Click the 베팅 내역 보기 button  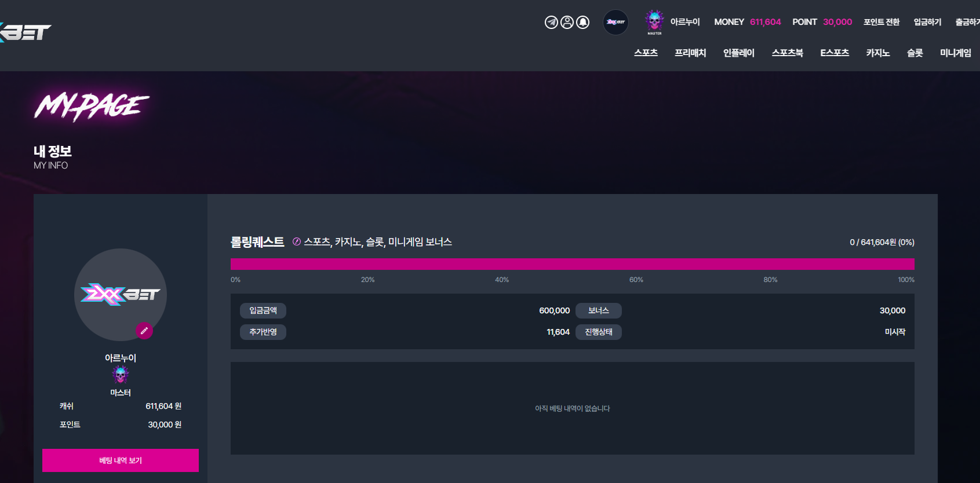pyautogui.click(x=121, y=460)
